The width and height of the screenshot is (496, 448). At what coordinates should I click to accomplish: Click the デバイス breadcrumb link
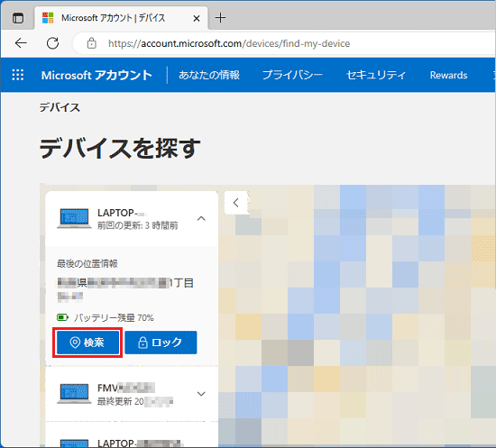click(60, 107)
